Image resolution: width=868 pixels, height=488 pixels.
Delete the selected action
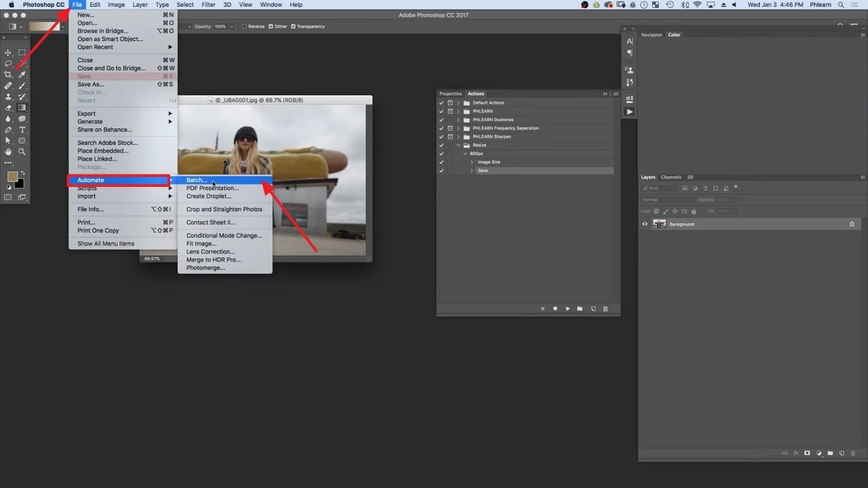click(606, 308)
